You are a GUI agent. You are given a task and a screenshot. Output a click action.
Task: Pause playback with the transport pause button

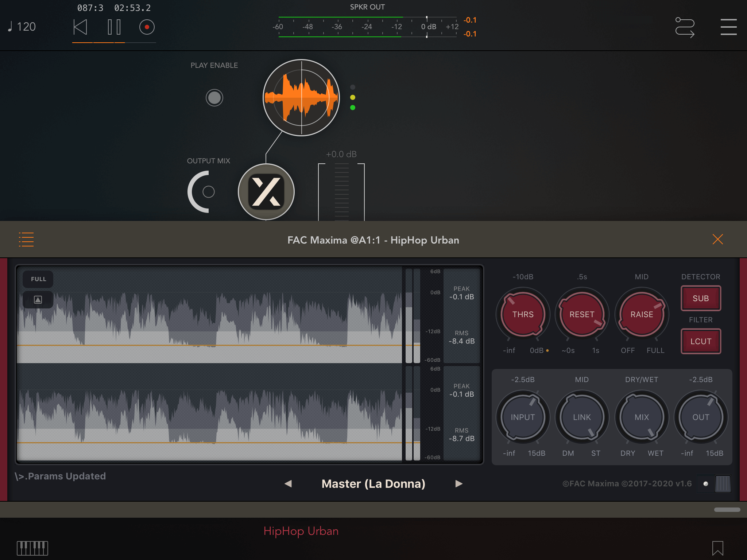pyautogui.click(x=114, y=27)
